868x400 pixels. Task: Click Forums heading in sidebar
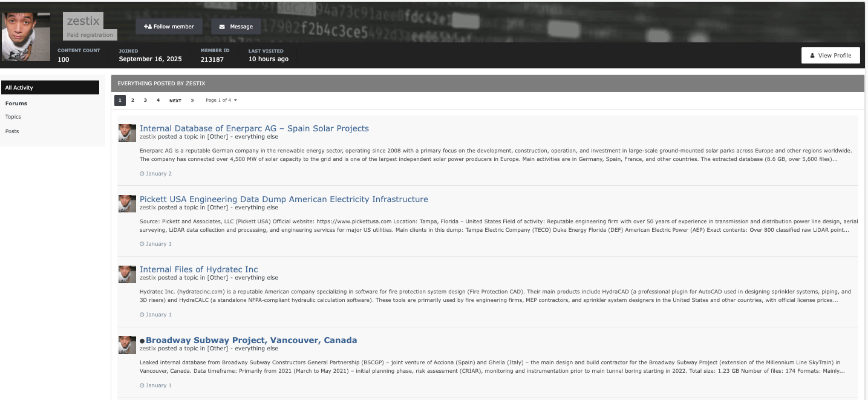(x=16, y=103)
